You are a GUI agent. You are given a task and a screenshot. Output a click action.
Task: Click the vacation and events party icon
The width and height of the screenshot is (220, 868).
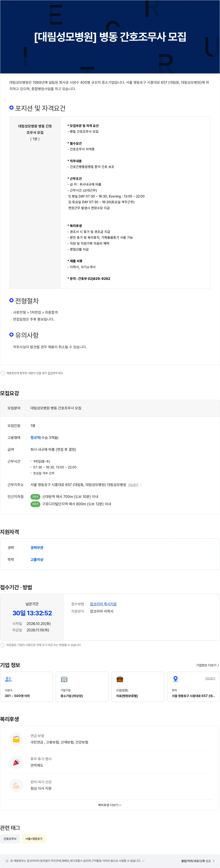[x=16, y=762]
